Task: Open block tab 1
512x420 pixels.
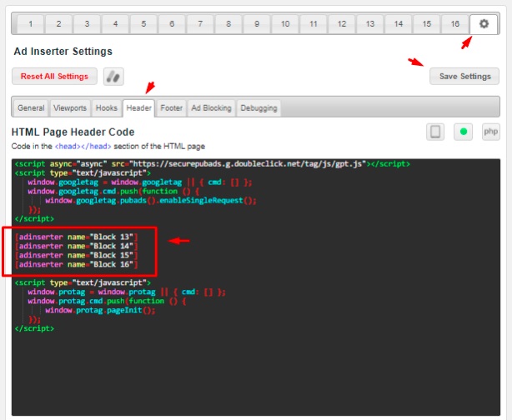Action: (x=30, y=24)
